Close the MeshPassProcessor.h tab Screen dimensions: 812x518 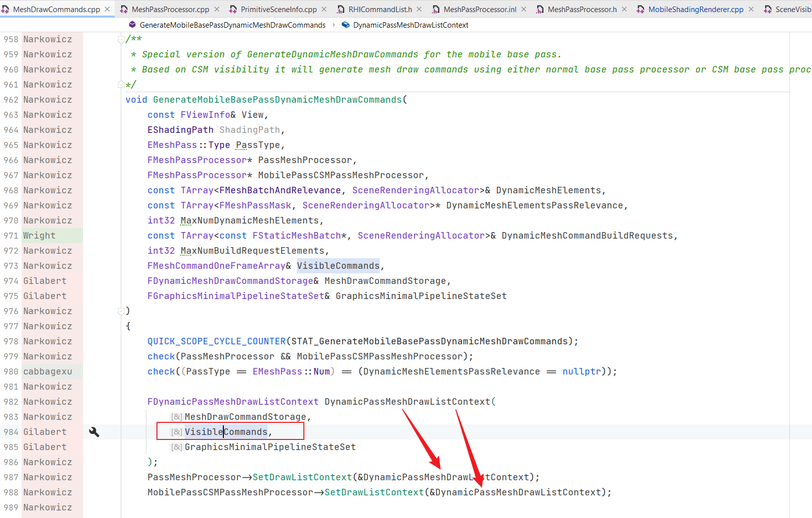coord(624,10)
